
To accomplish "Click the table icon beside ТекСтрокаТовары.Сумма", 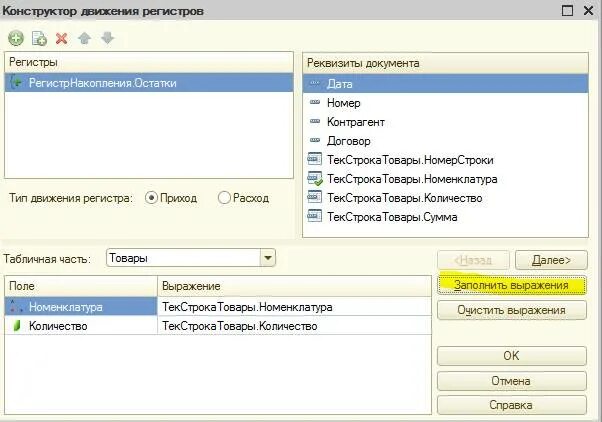I will tap(314, 216).
